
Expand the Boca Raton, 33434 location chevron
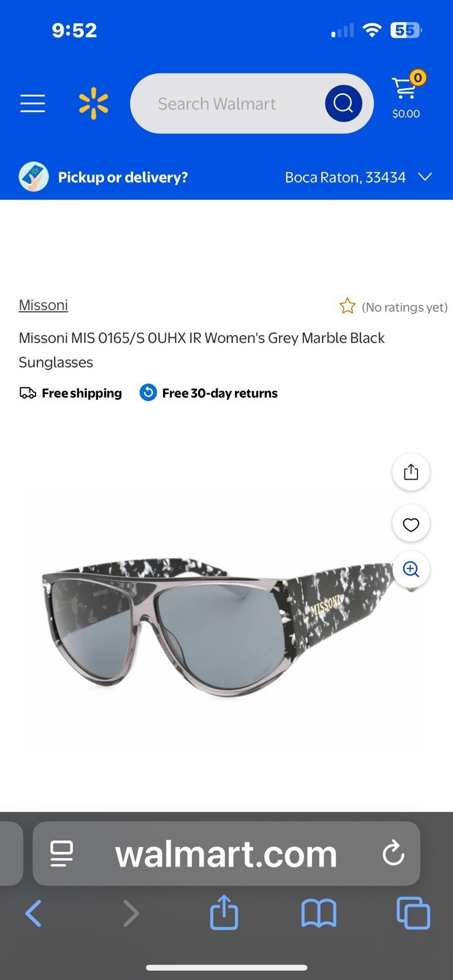425,177
